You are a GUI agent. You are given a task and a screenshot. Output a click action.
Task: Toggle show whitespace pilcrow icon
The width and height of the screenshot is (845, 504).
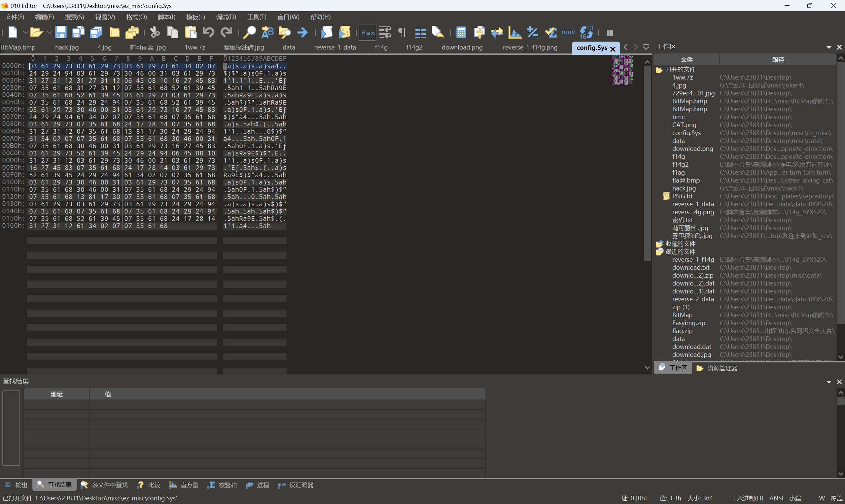(x=402, y=32)
